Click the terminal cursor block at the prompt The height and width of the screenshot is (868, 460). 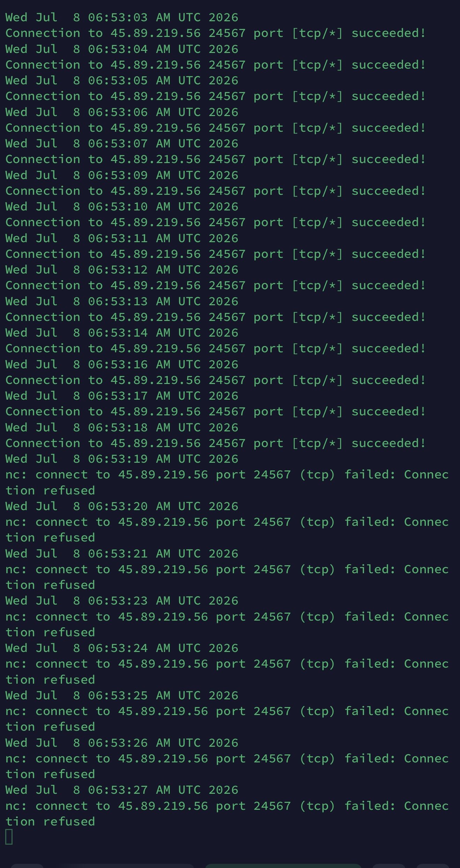[x=9, y=837]
